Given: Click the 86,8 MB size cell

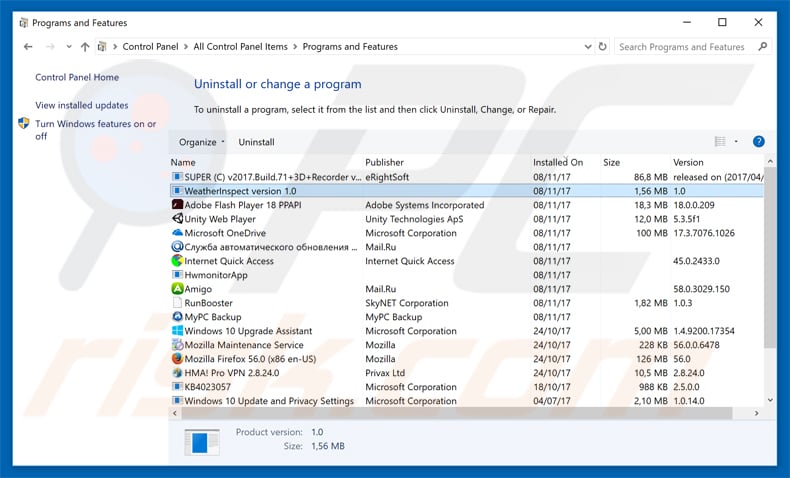Looking at the screenshot, I should (650, 177).
